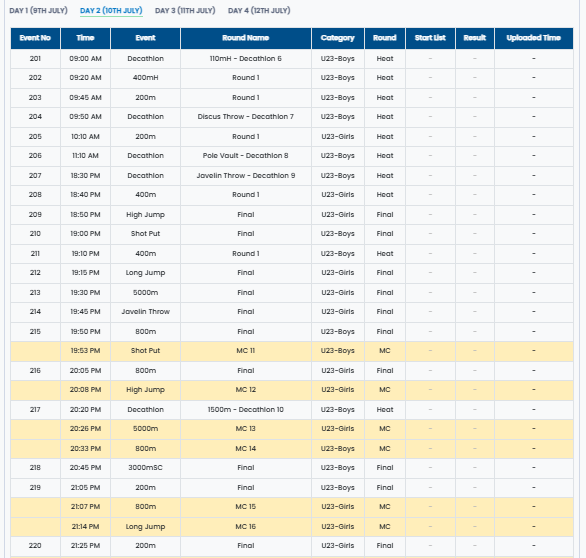Click the Uploaded Time column header
Viewport: 586px width, 558px height.
533,38
